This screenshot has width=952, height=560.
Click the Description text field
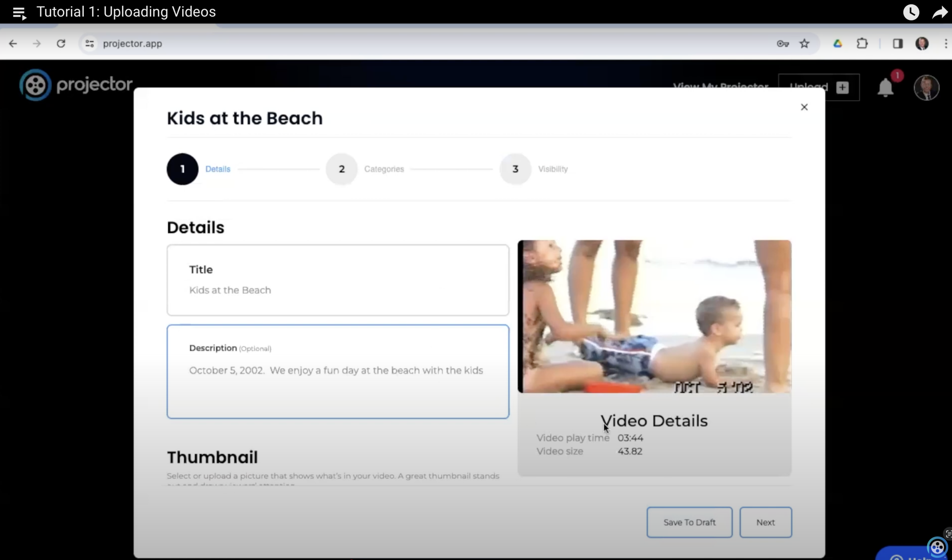(x=338, y=372)
